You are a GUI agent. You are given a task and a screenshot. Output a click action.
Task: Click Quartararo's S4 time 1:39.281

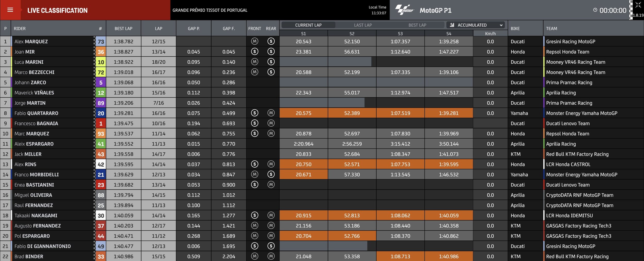pos(449,113)
